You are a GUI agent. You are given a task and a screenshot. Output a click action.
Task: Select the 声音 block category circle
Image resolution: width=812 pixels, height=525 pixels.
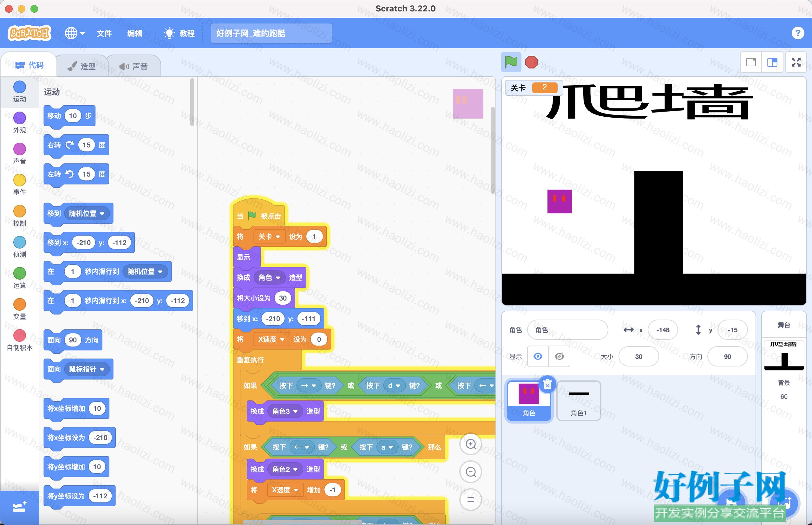pyautogui.click(x=19, y=149)
